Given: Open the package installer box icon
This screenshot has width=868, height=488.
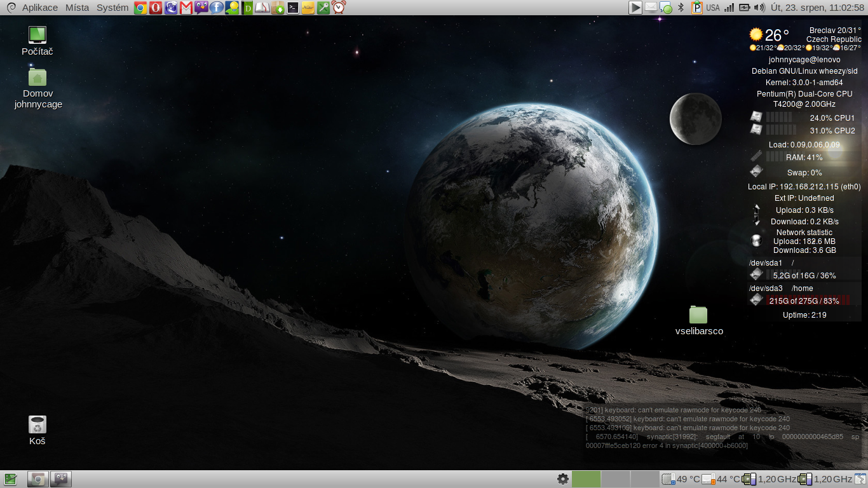Looking at the screenshot, I should 278,8.
